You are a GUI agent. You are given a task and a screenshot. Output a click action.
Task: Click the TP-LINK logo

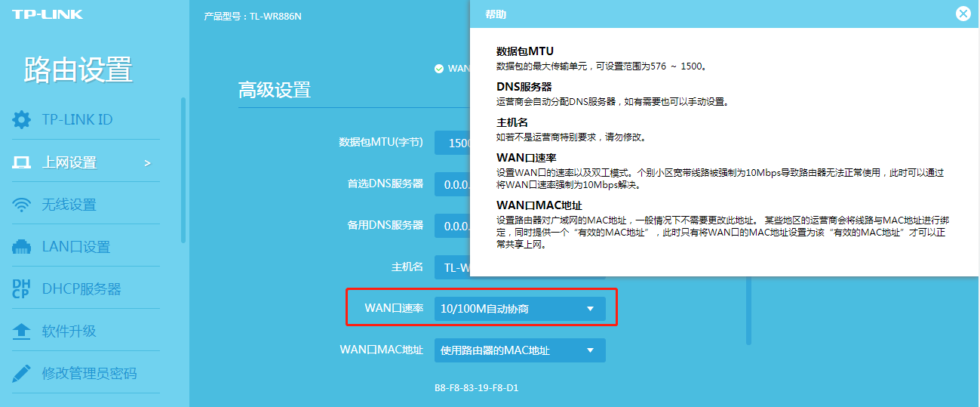(47, 14)
